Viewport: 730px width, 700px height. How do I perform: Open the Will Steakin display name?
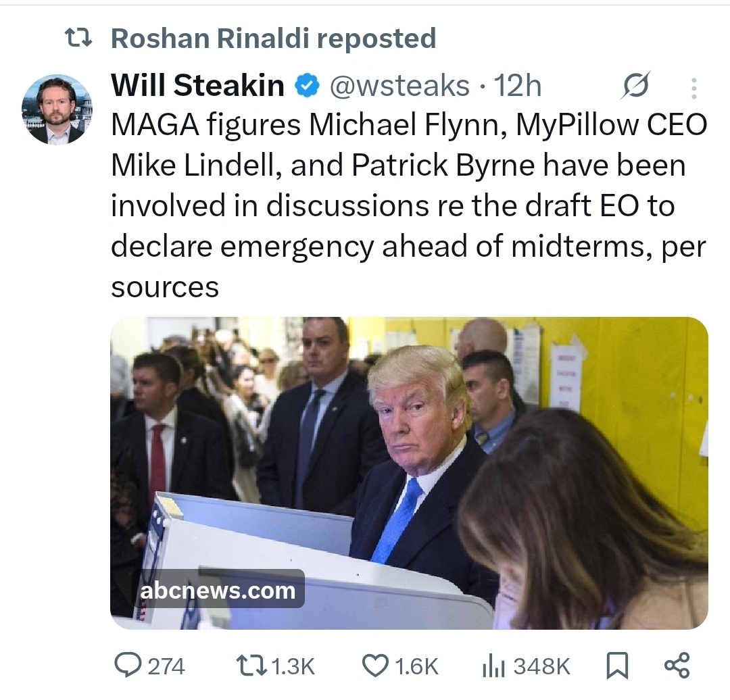tap(197, 86)
